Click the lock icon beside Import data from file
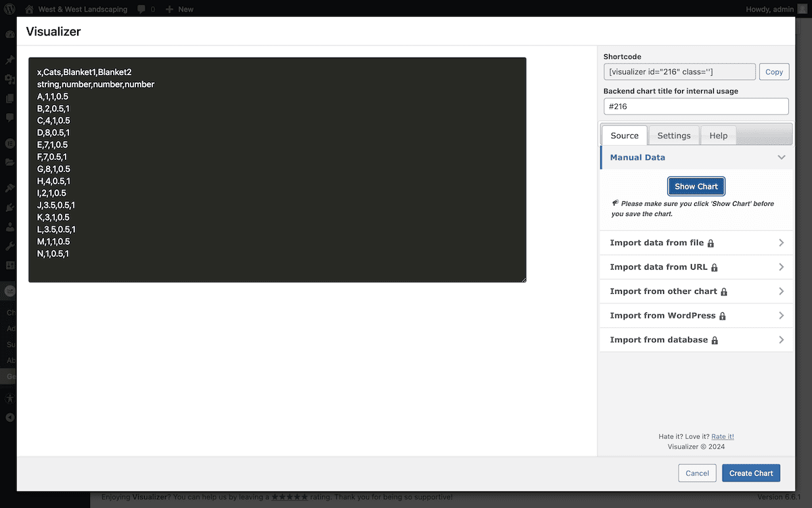 (x=710, y=243)
